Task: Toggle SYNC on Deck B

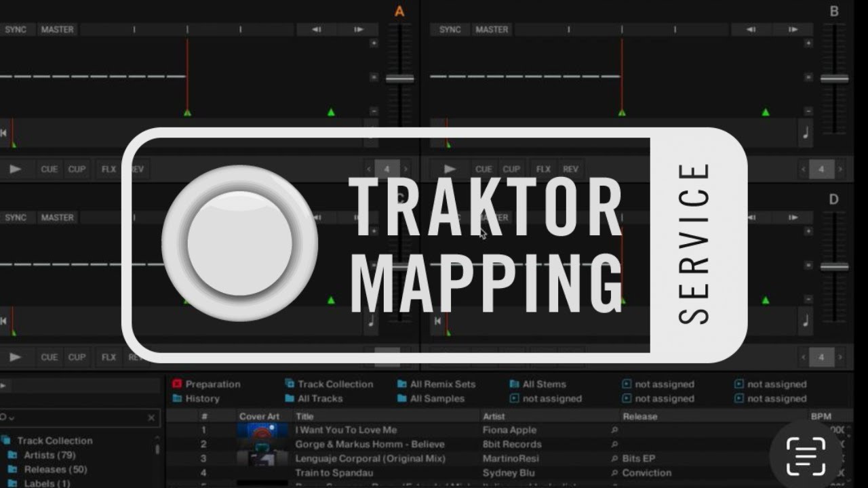Action: pyautogui.click(x=450, y=30)
